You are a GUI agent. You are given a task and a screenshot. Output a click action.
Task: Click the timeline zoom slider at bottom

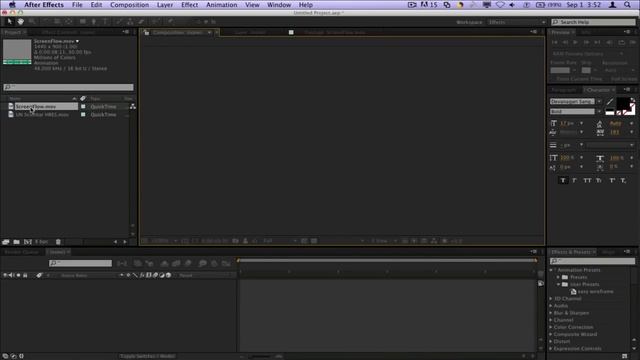pyautogui.click(x=260, y=356)
